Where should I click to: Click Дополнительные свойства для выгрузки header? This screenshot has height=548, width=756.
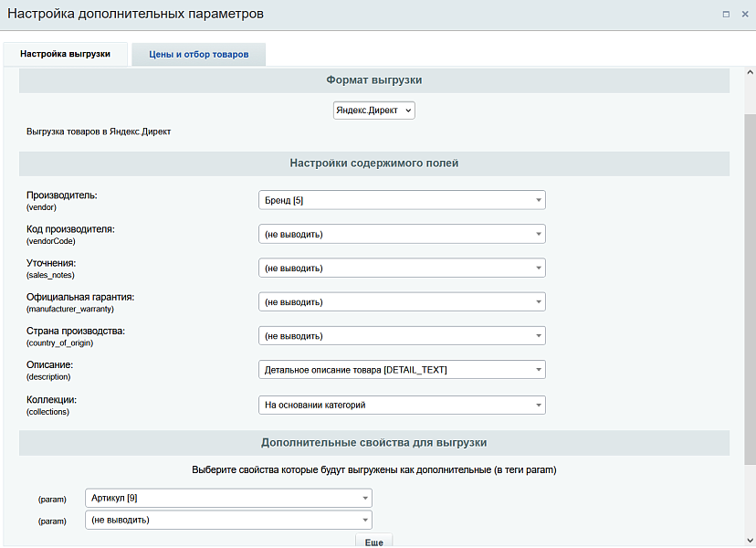click(373, 443)
